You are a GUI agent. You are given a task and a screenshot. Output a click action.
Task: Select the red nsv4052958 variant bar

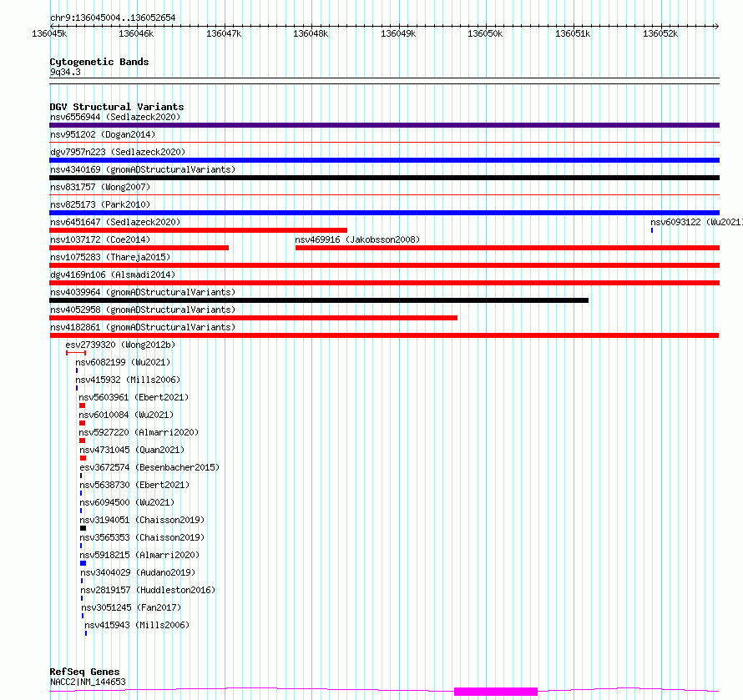coord(254,318)
